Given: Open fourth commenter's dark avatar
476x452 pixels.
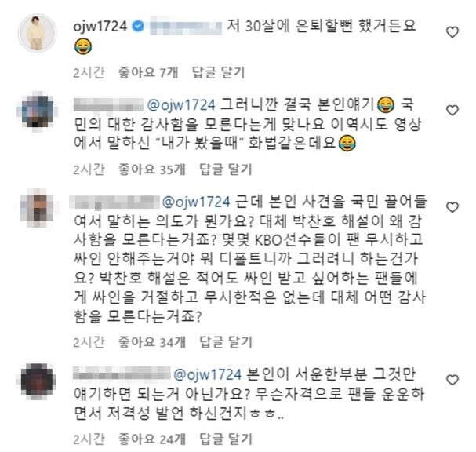Looking at the screenshot, I should [38, 381].
